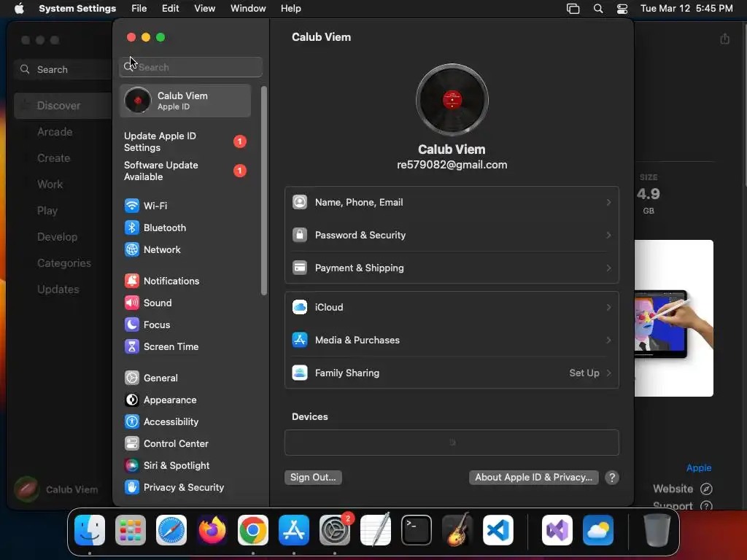Image resolution: width=747 pixels, height=560 pixels.
Task: Click Apple developer link in App Store
Action: [698, 468]
